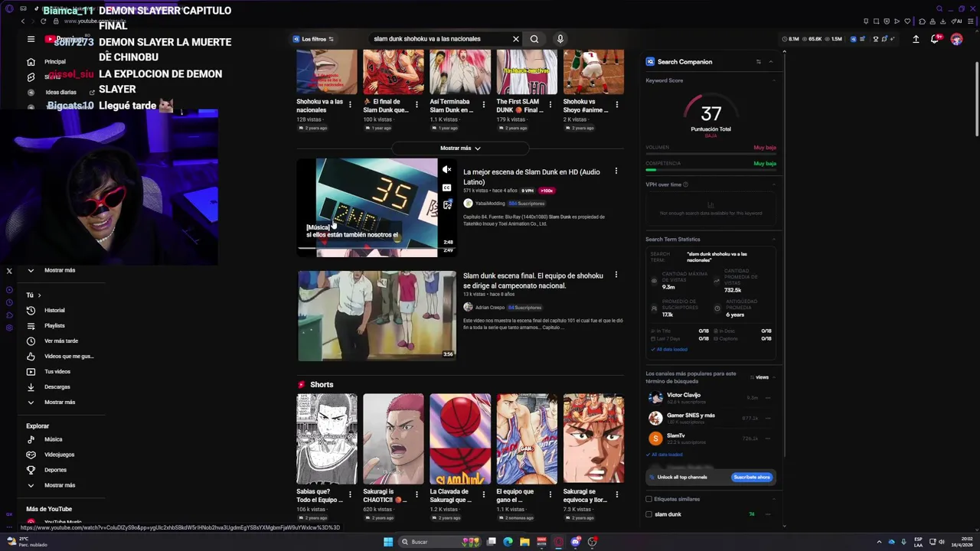Open options for Slam dunk escena final
This screenshot has height=551, width=980.
pos(616,275)
